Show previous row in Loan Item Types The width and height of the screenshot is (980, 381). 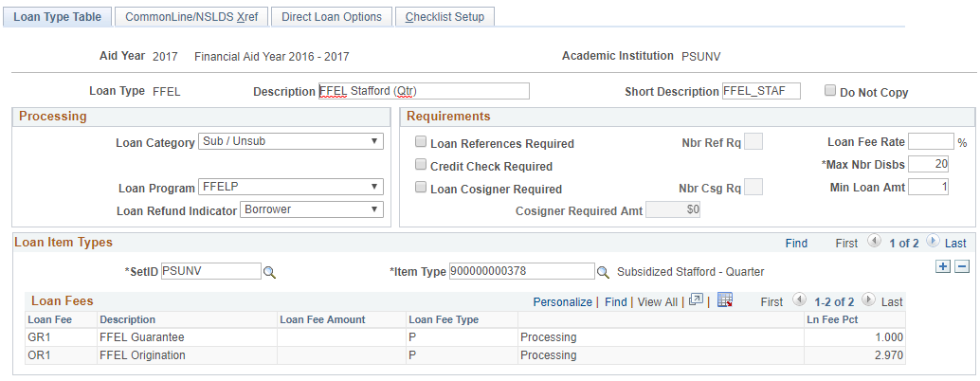tap(873, 243)
